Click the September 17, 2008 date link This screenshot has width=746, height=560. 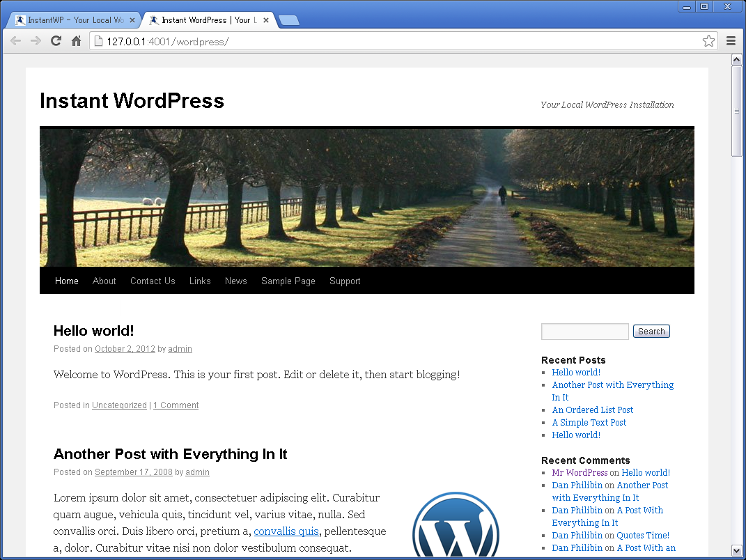[134, 472]
